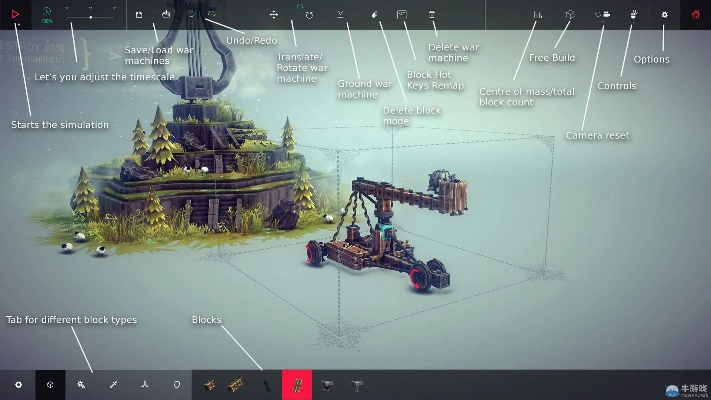Open Block Hot Keys Remap
The image size is (711, 400).
coord(402,15)
